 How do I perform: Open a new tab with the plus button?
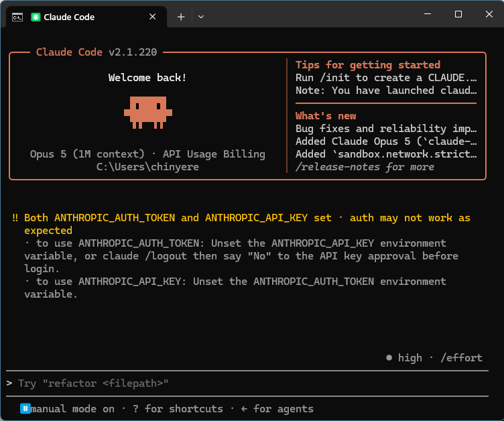181,17
